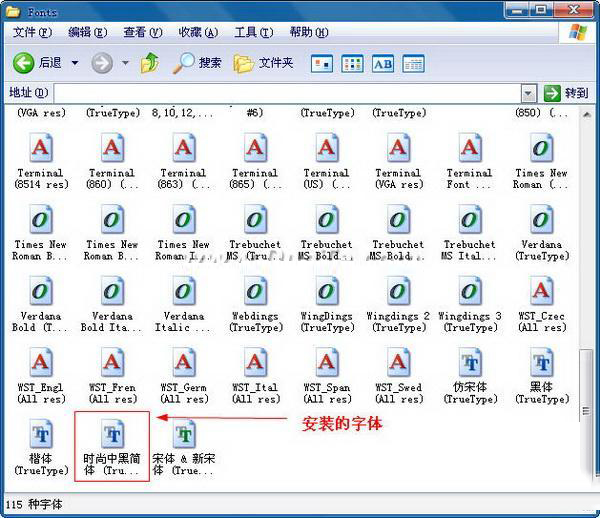This screenshot has width=600, height=518.
Task: Switch to font list view
Action: tap(352, 64)
